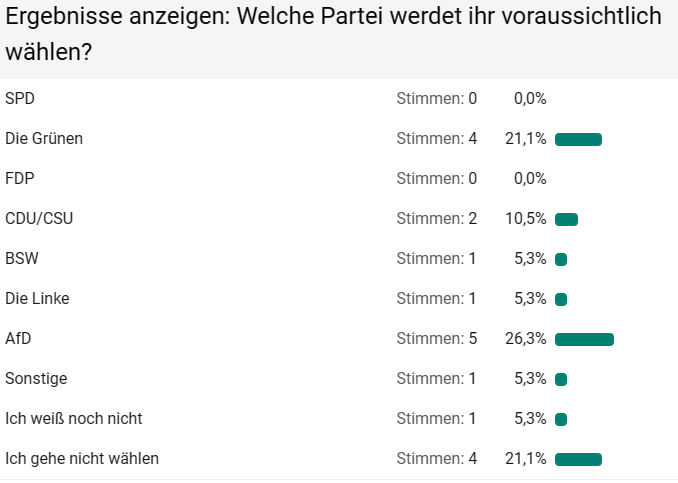Select the AfD answer label
This screenshot has height=483, width=678.
[18, 338]
